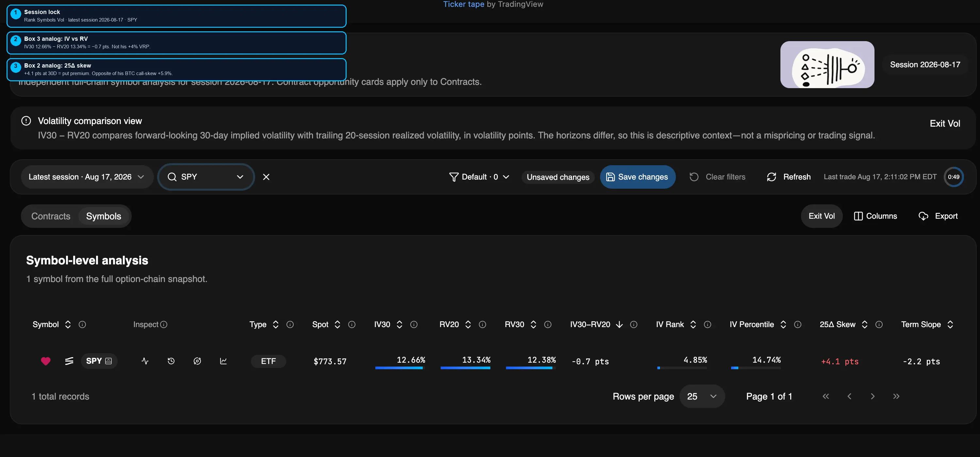Screen dimensions: 980x457
Task: Toggle sort on the RV20 column
Action: tap(468, 324)
